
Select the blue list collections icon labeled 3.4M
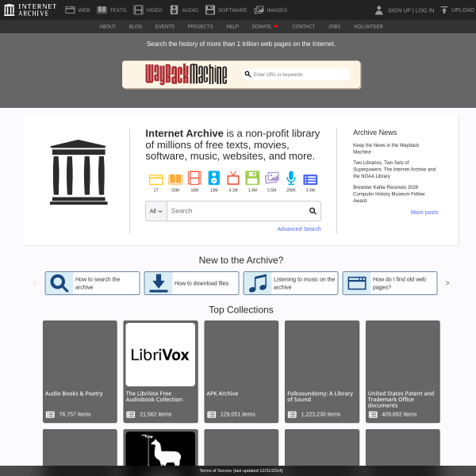tap(310, 180)
